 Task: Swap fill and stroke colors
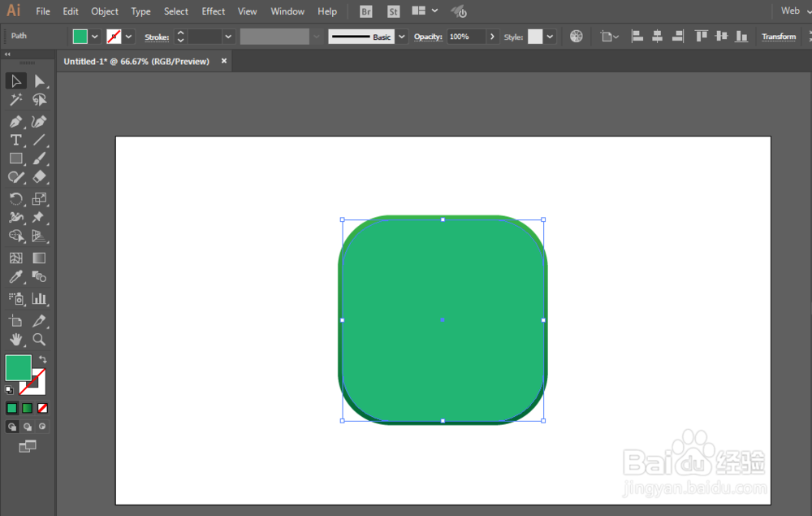[43, 359]
